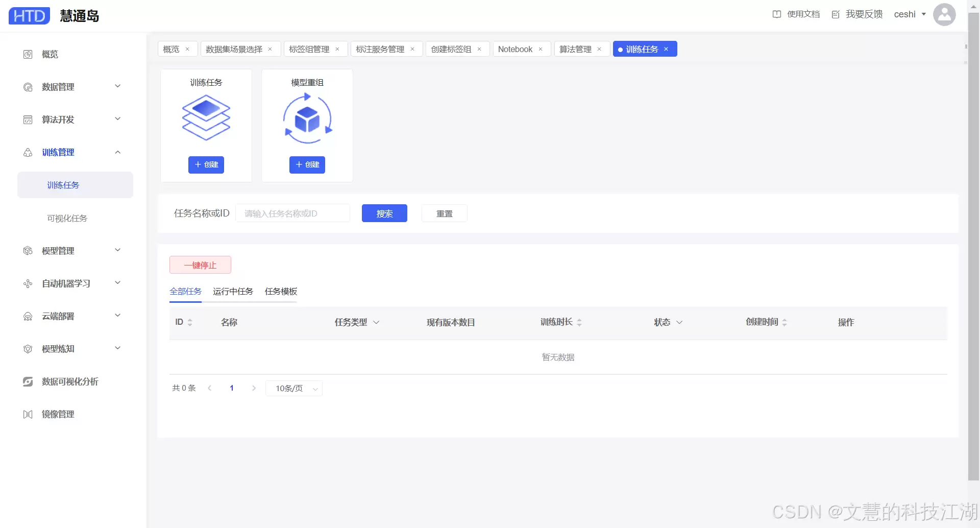This screenshot has width=980, height=528.
Task: Click the data management sidebar icon
Action: (x=28, y=87)
